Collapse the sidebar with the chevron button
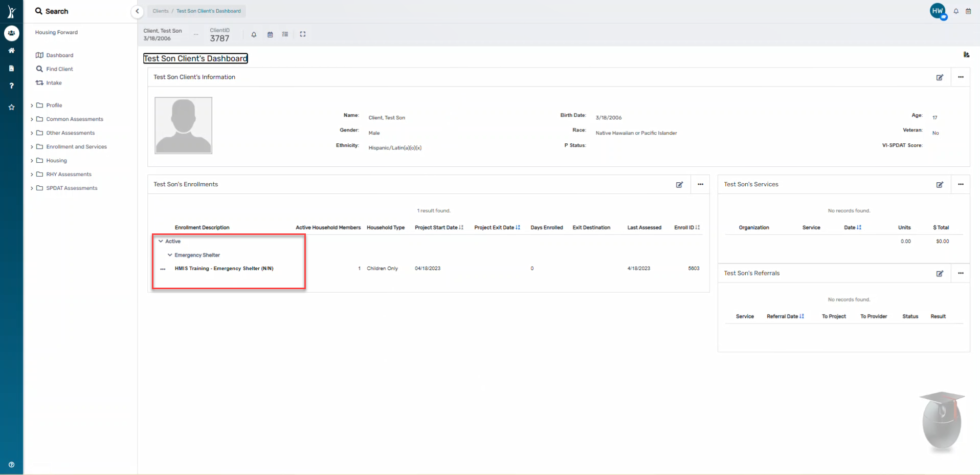Viewport: 980px width, 475px height. pos(137,11)
